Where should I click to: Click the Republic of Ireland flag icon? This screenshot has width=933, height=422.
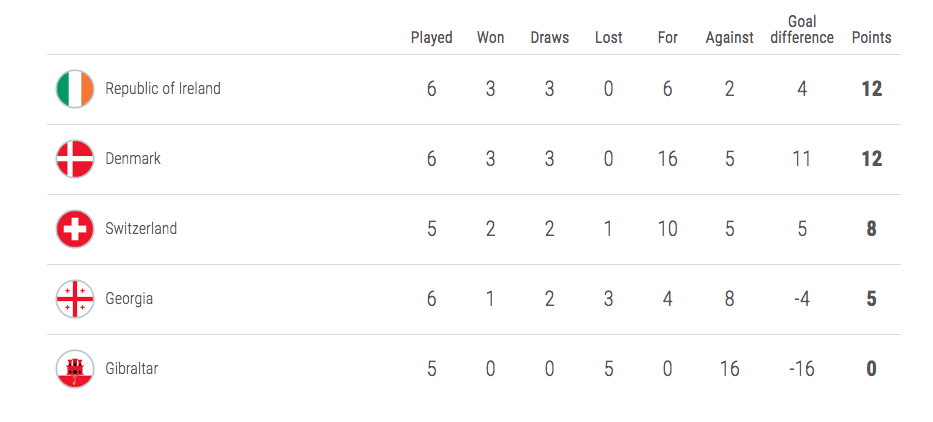point(75,89)
